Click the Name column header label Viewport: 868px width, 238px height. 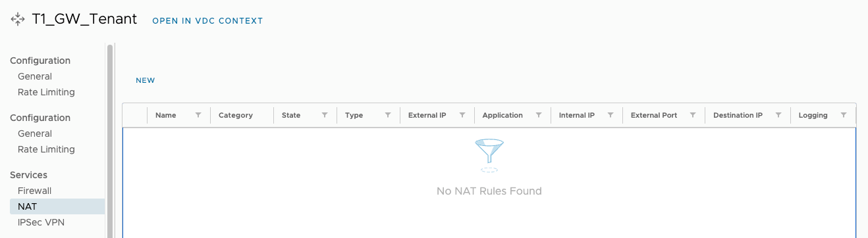click(x=166, y=115)
